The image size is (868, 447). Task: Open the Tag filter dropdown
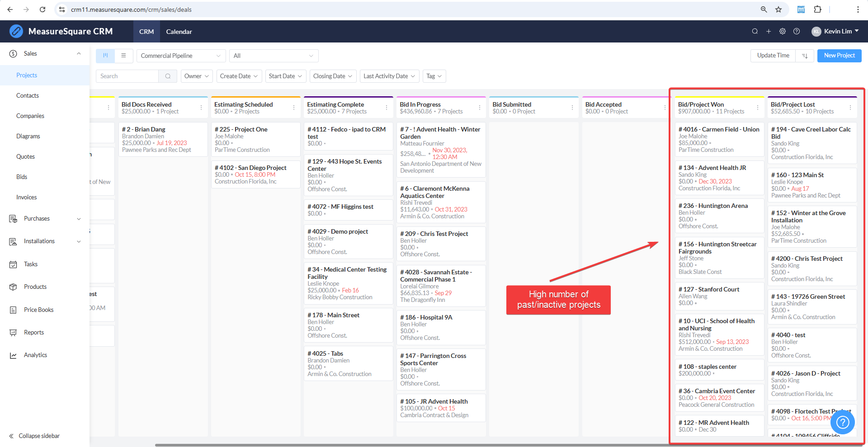434,76
